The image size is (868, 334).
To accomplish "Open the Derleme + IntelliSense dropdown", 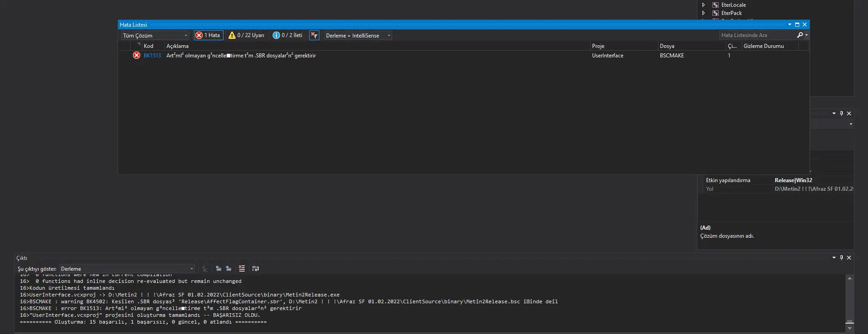I will pos(357,35).
